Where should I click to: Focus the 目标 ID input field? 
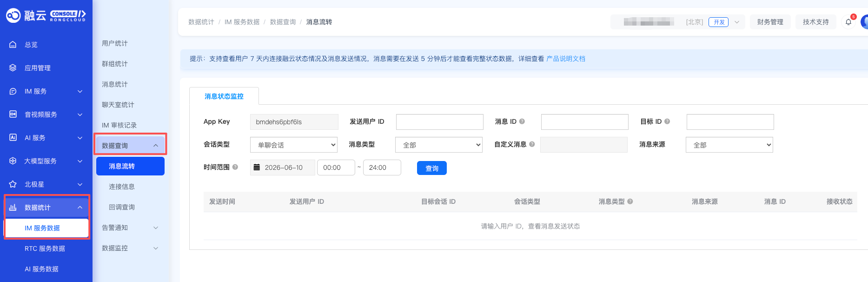tap(730, 122)
